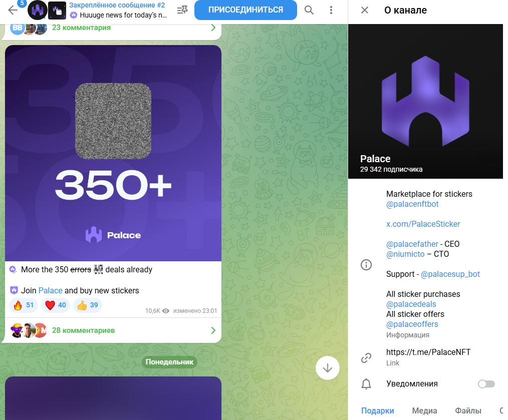Open the Palace link in the post
This screenshot has height=420, width=508.
(x=50, y=290)
